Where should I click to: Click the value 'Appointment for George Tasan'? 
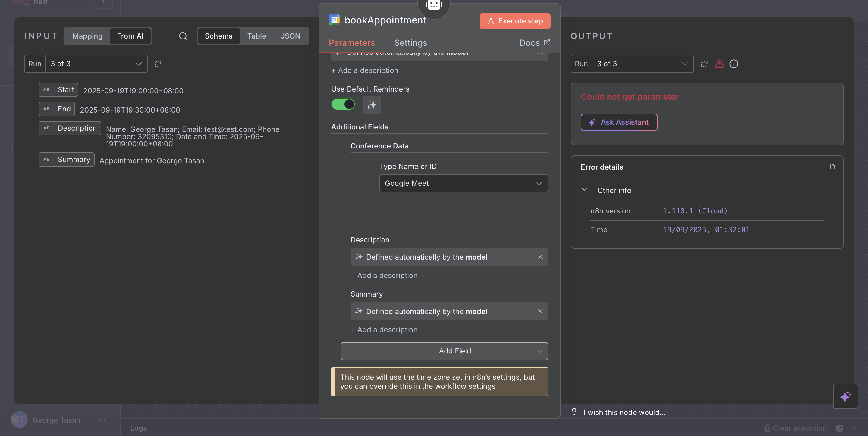(x=152, y=160)
